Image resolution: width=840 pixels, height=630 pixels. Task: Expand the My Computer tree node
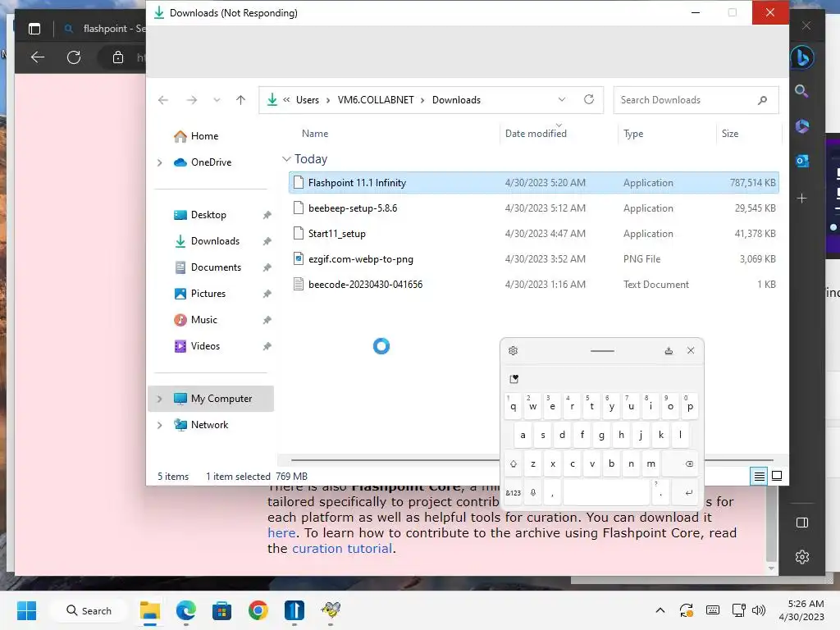[160, 399]
